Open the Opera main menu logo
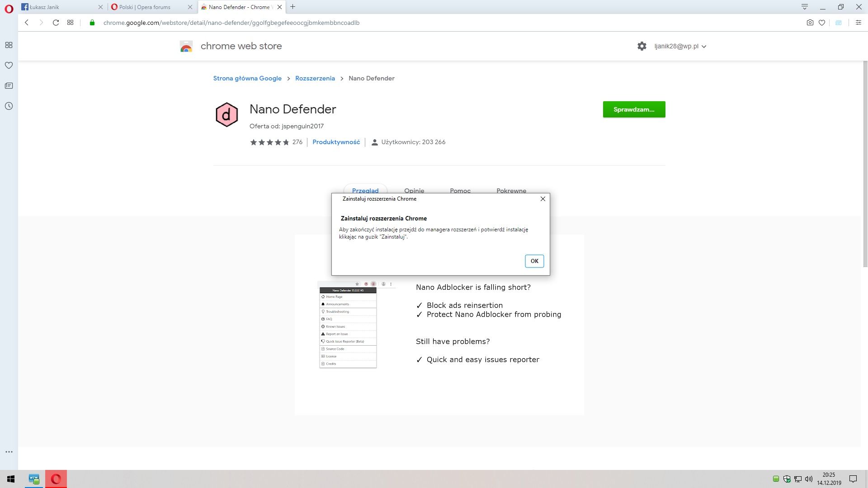This screenshot has height=488, width=868. (9, 9)
